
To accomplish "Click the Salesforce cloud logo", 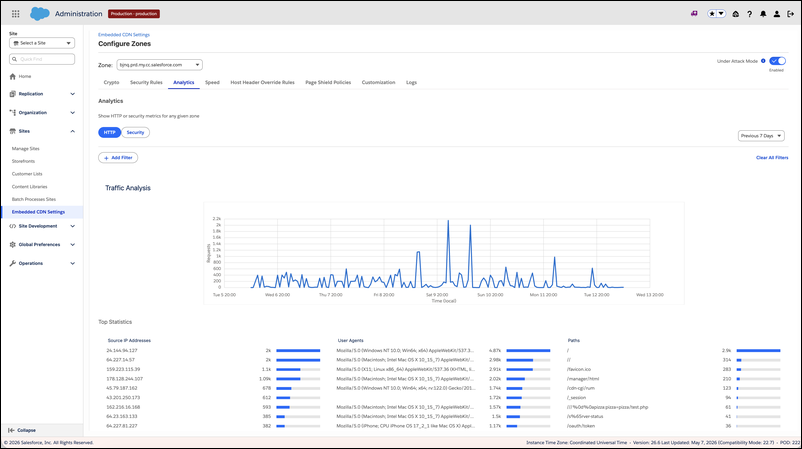I will (x=39, y=14).
